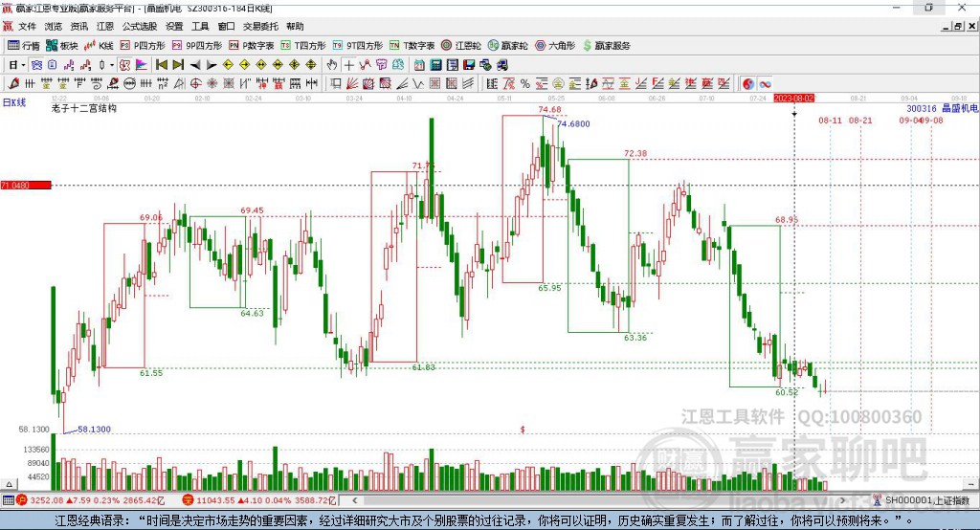
Task: Open the 公式选股 menu
Action: pos(140,26)
